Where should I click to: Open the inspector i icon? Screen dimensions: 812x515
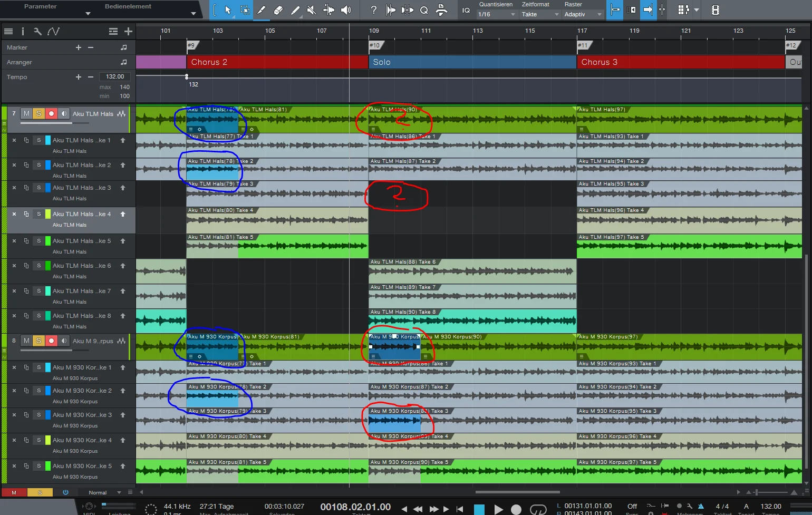click(23, 32)
